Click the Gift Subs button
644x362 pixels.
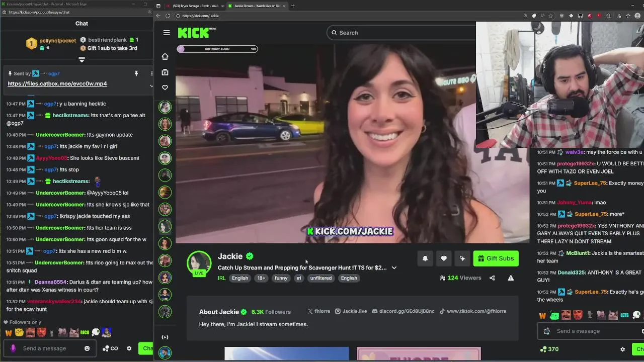pyautogui.click(x=496, y=258)
